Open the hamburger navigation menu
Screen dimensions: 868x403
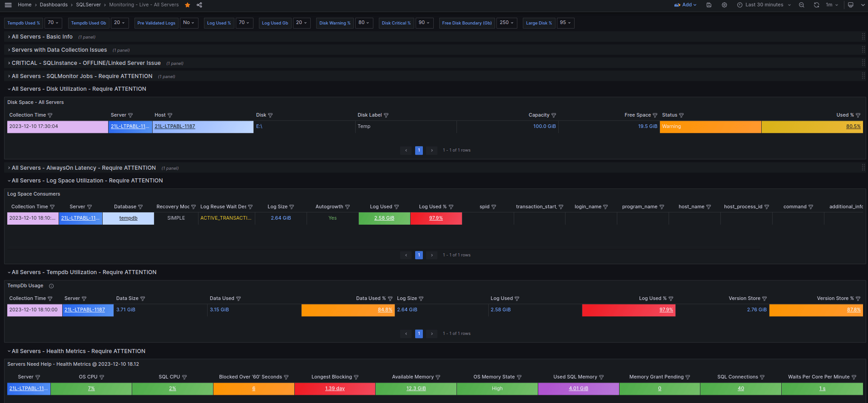click(x=8, y=5)
